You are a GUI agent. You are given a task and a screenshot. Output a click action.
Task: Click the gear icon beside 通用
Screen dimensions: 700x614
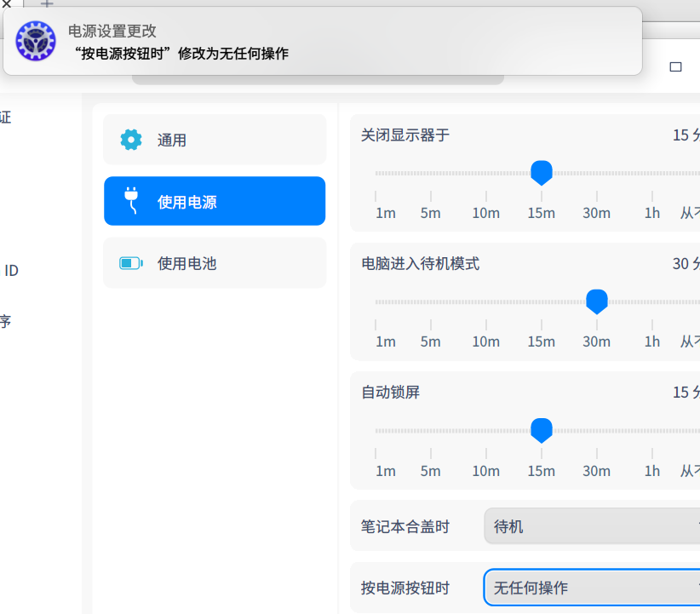[x=131, y=140]
